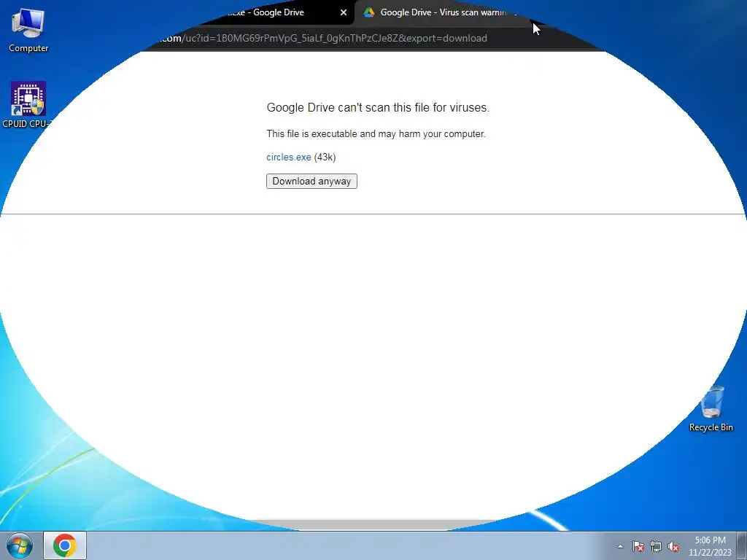The image size is (747, 560).
Task: Show hidden system tray icons
Action: coord(620,546)
